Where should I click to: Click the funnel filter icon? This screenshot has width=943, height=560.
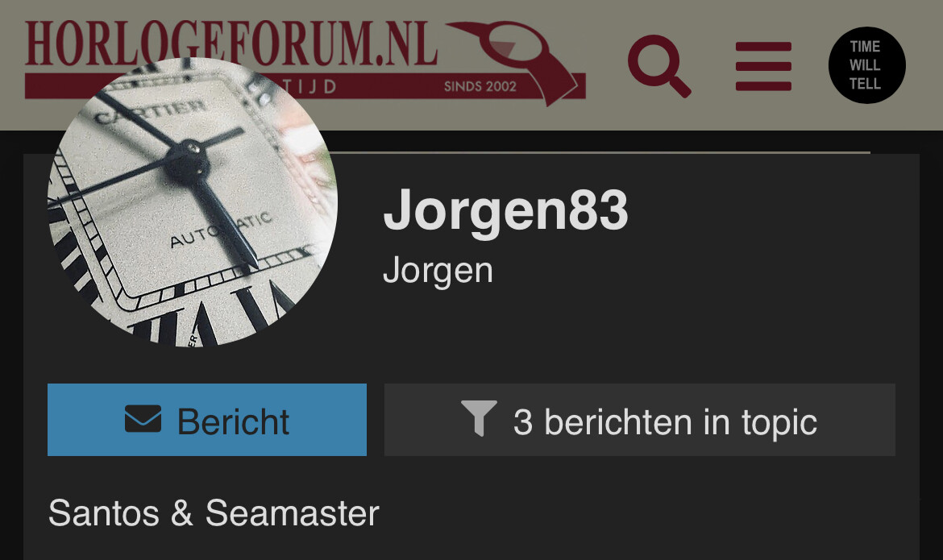point(479,417)
